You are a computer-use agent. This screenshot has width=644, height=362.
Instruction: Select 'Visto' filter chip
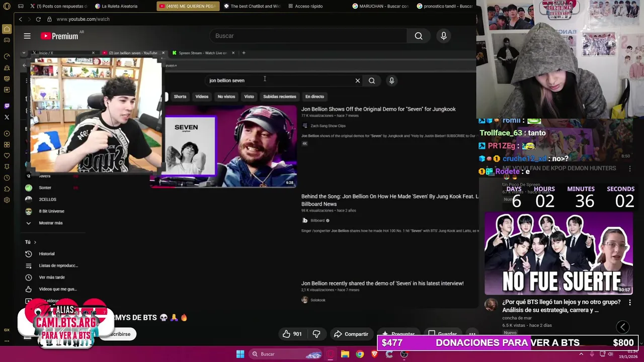coord(249,97)
